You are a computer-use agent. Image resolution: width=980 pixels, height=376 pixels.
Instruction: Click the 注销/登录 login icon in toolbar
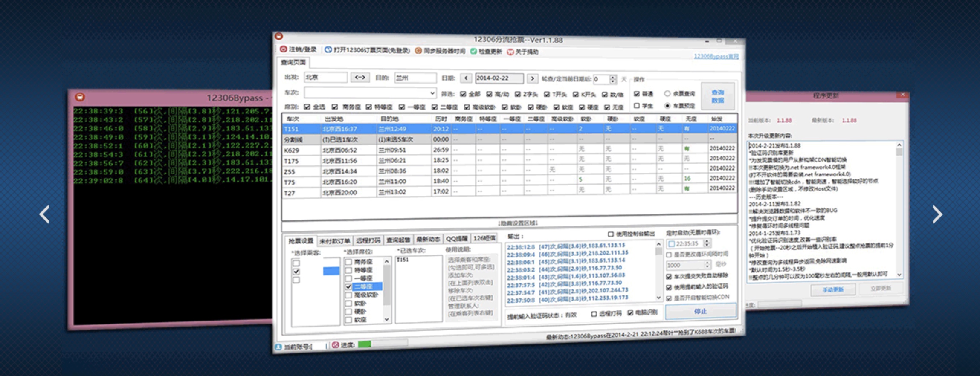pyautogui.click(x=283, y=49)
